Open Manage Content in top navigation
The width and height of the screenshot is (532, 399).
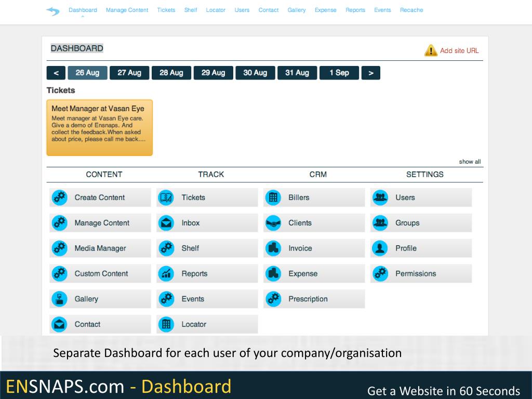[x=127, y=10]
